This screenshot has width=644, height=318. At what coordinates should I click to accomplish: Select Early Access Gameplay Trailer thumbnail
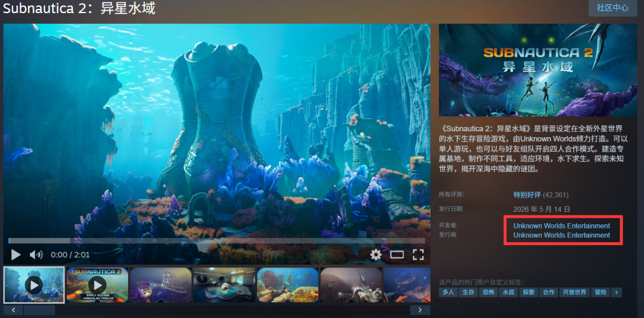click(98, 285)
